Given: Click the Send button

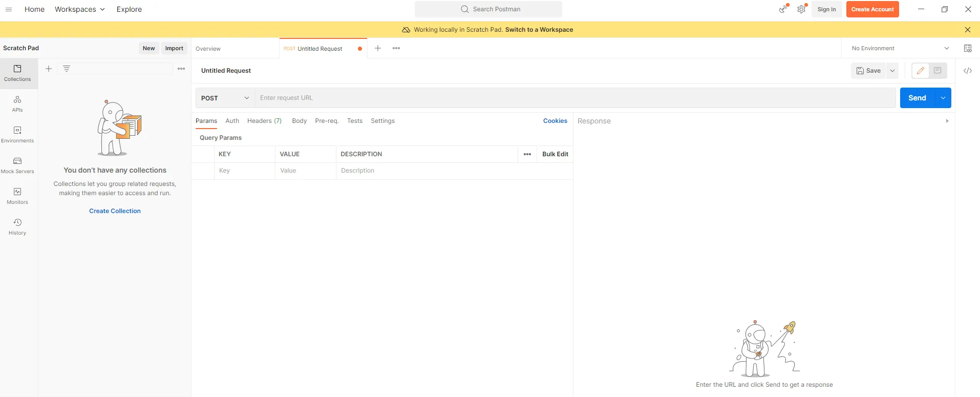Looking at the screenshot, I should click(x=917, y=98).
